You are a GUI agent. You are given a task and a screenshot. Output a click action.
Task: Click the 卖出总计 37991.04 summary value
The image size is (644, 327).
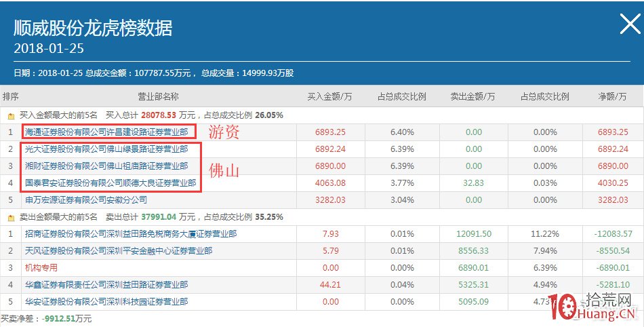tap(159, 217)
